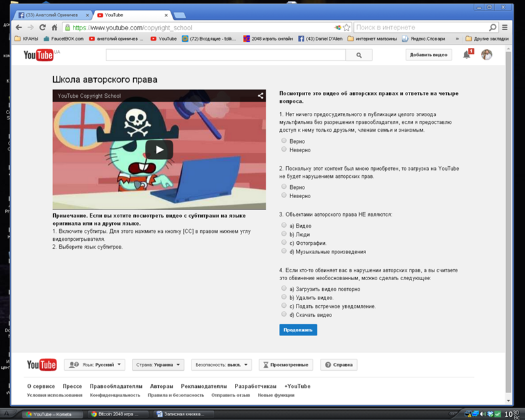The height and width of the screenshot is (420, 525).
Task: Click the YouTube search magnifier button
Action: (359, 55)
